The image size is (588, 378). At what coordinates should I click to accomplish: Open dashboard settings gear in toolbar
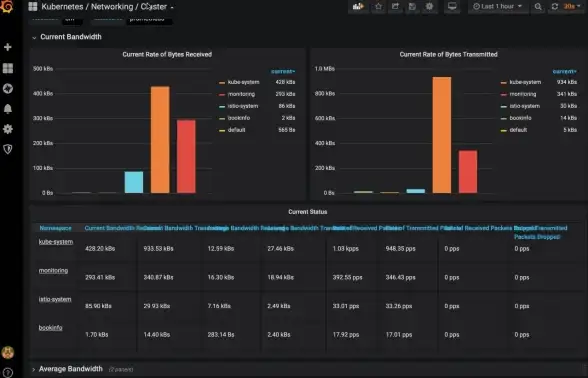(429, 6)
